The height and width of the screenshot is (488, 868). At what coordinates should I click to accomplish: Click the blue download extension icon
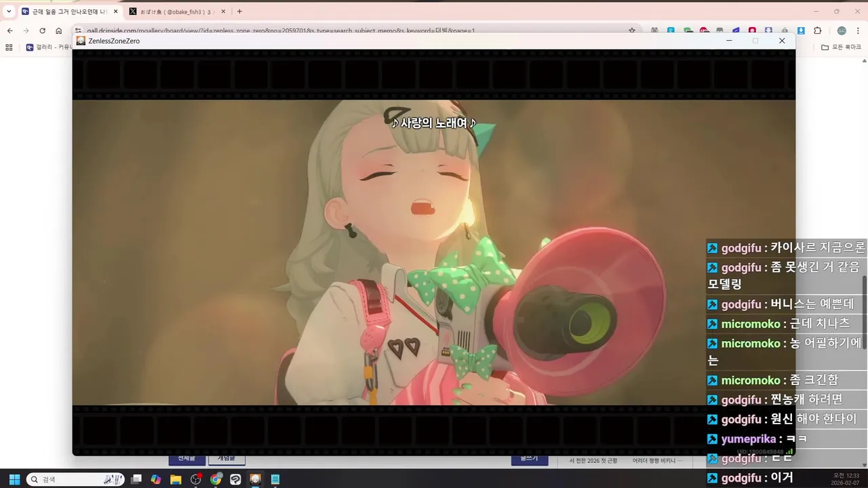(x=801, y=30)
